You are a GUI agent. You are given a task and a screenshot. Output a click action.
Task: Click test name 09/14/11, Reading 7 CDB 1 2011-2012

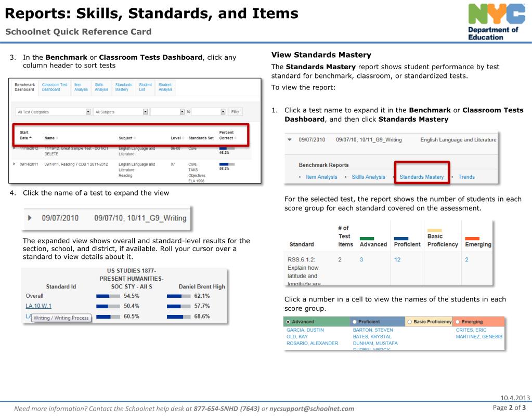pos(76,164)
